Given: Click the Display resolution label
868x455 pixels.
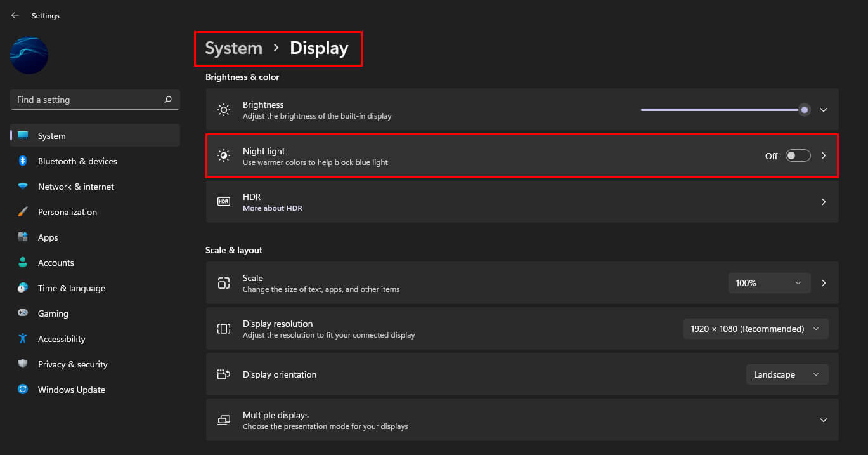Looking at the screenshot, I should click(x=278, y=324).
